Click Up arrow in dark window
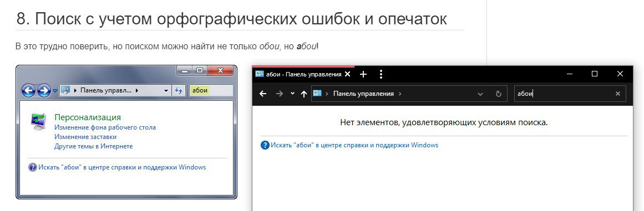 pos(304,94)
